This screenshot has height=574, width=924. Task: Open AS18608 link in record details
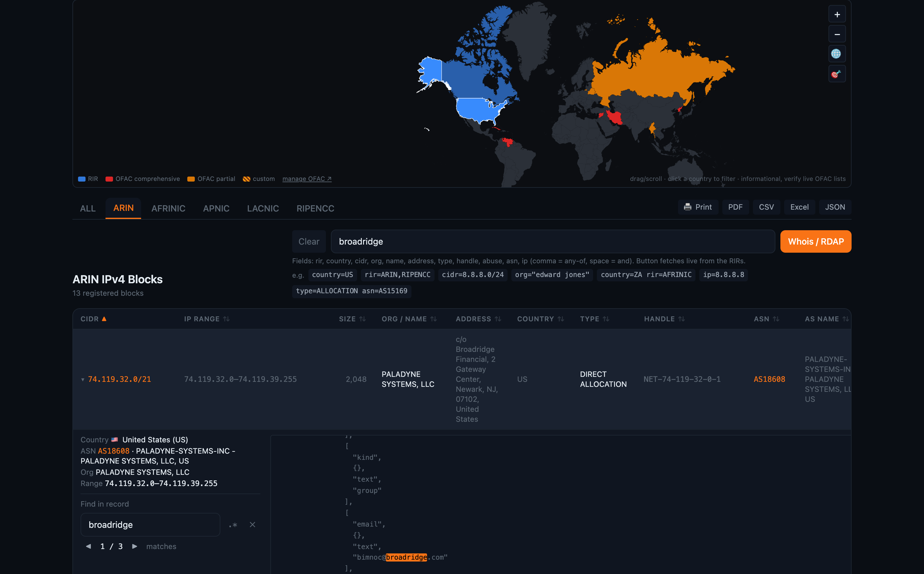pos(114,451)
